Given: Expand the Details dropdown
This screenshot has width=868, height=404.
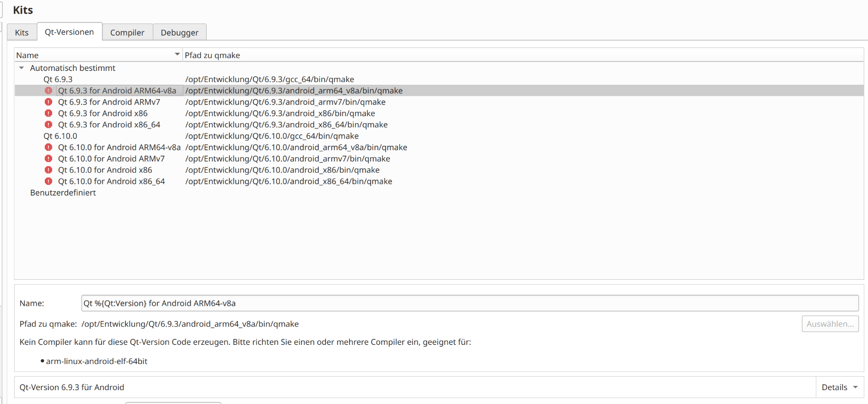Looking at the screenshot, I should coord(840,387).
